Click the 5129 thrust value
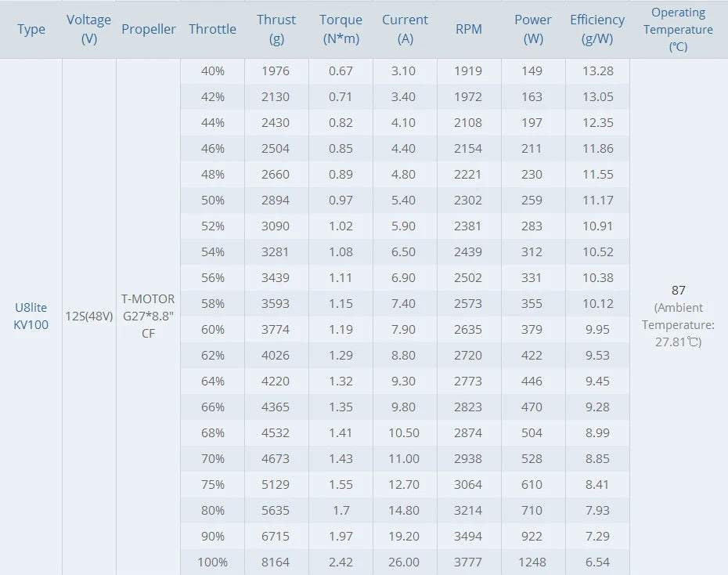 [x=276, y=484]
